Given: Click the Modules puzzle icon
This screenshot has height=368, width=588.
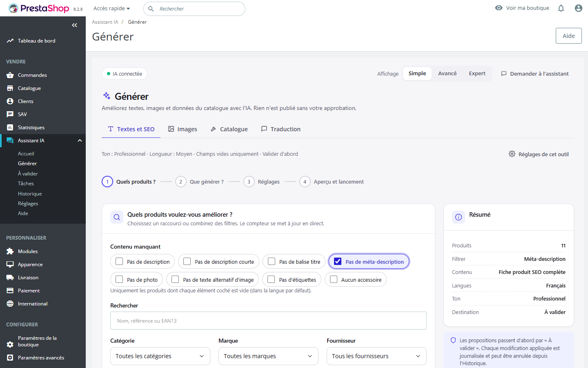Looking at the screenshot, I should point(10,251).
